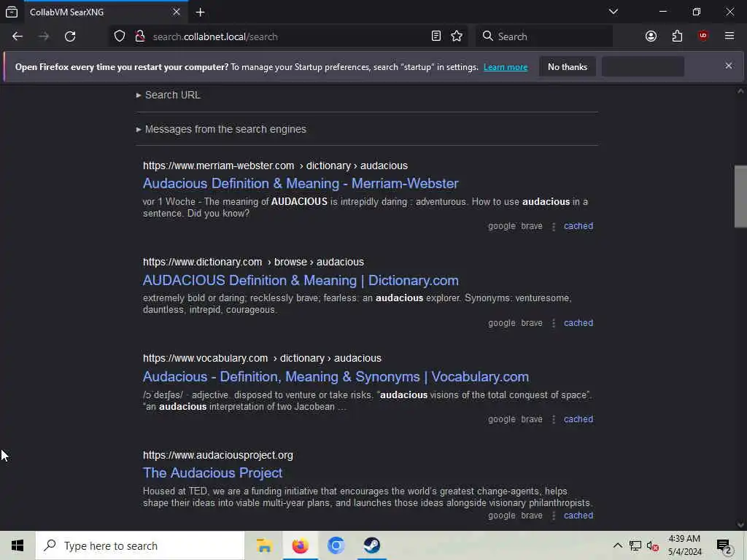Open a new tab with plus icon
Image resolution: width=747 pixels, height=560 pixels.
[x=200, y=12]
